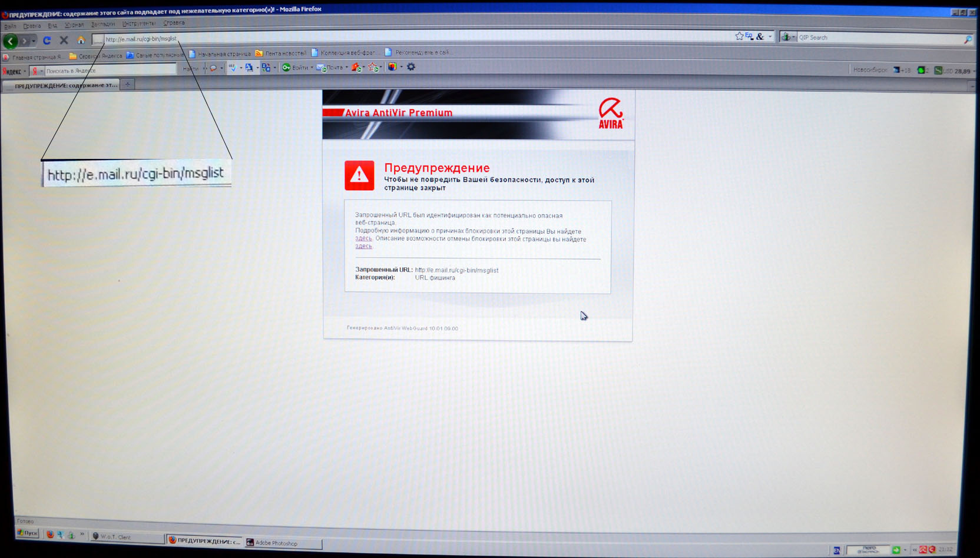
Task: Click the red warning triangle icon
Action: tap(359, 175)
